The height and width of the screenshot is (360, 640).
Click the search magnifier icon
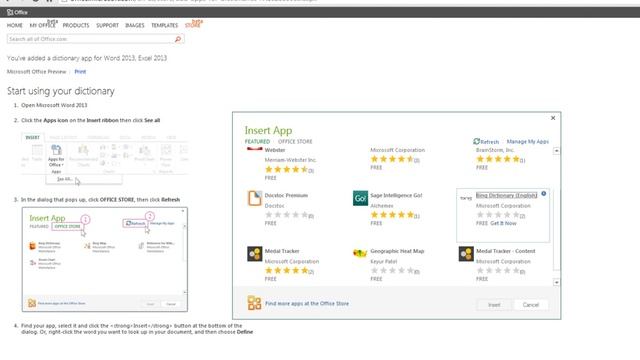click(x=178, y=39)
